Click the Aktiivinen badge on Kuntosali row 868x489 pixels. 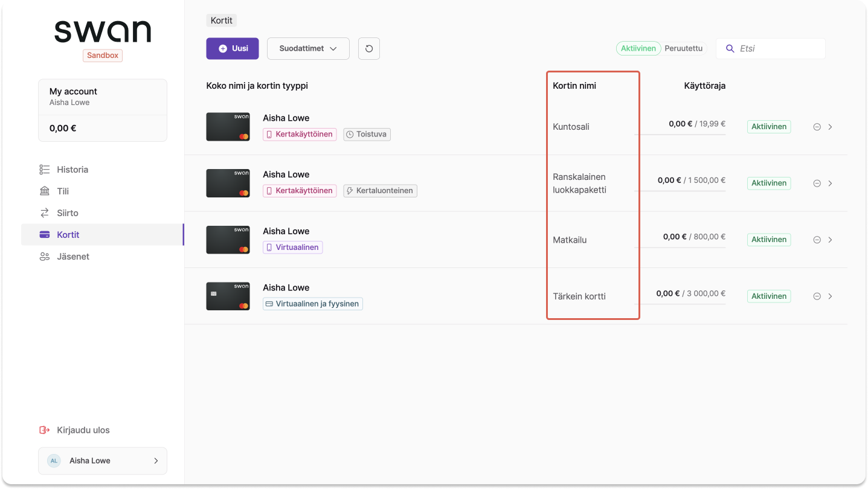[x=769, y=127]
